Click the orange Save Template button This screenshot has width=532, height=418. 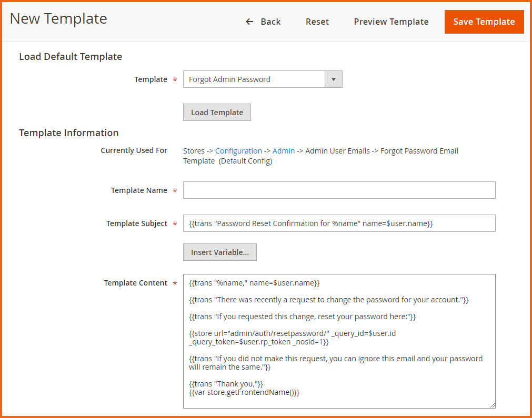pos(484,22)
